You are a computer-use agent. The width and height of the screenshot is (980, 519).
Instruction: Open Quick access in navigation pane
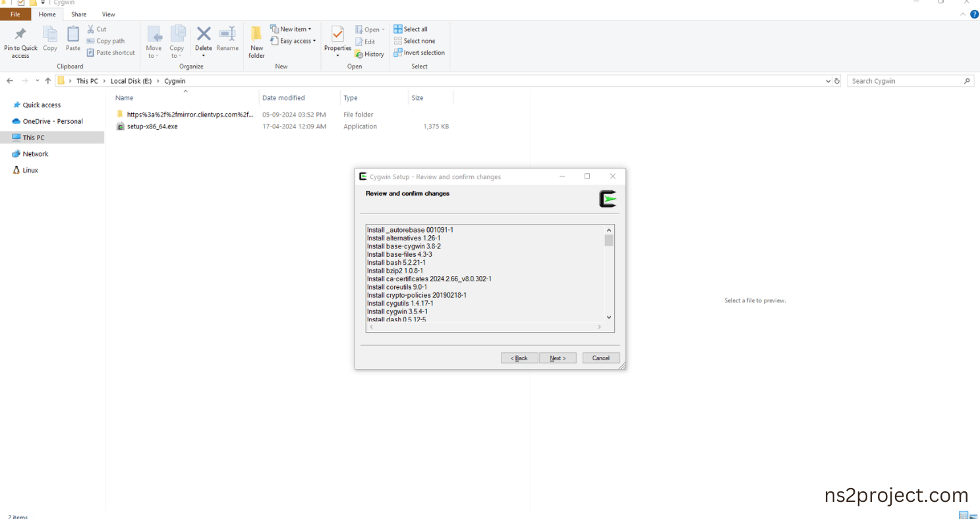pyautogui.click(x=42, y=105)
